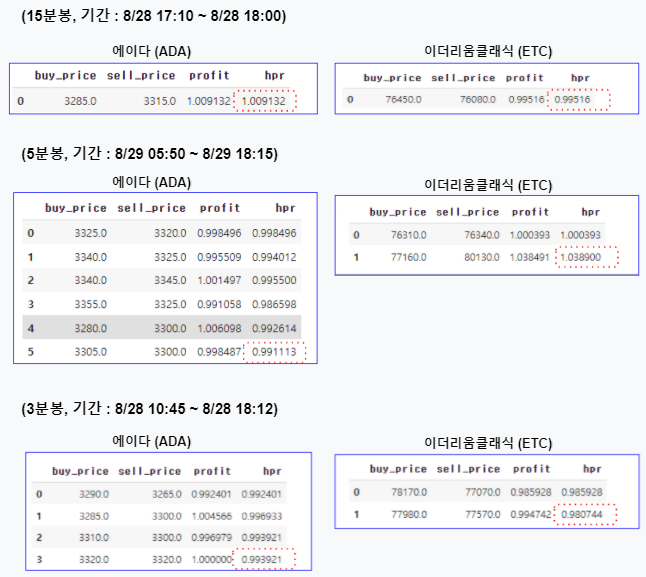
Task: Click sell_price value '76340.0' in 5분봉 ETC table
Action: coord(482,235)
